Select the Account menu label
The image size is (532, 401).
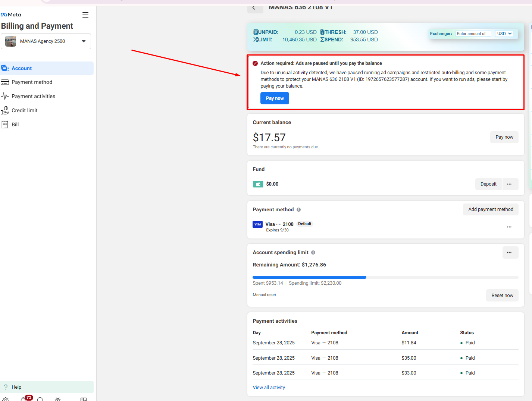coord(22,68)
